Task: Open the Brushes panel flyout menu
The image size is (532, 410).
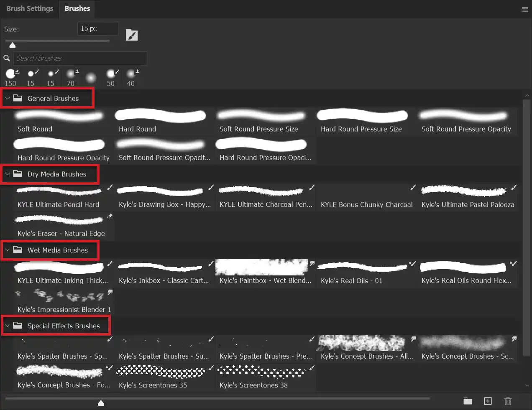Action: point(525,9)
